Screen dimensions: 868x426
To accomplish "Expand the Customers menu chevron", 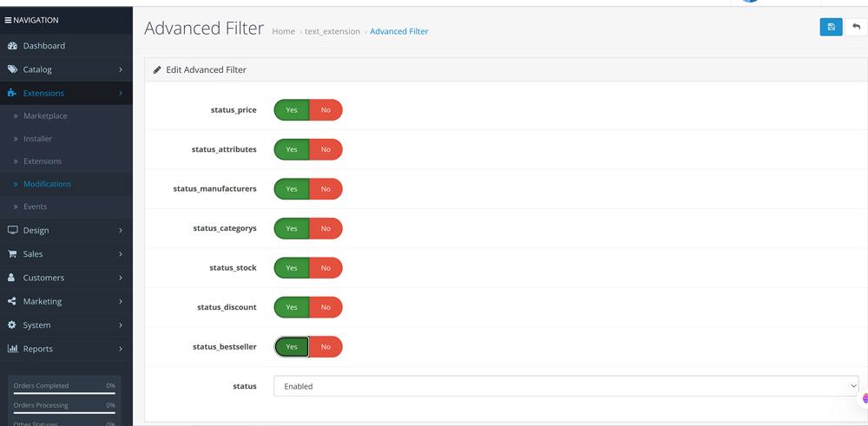I will [121, 278].
